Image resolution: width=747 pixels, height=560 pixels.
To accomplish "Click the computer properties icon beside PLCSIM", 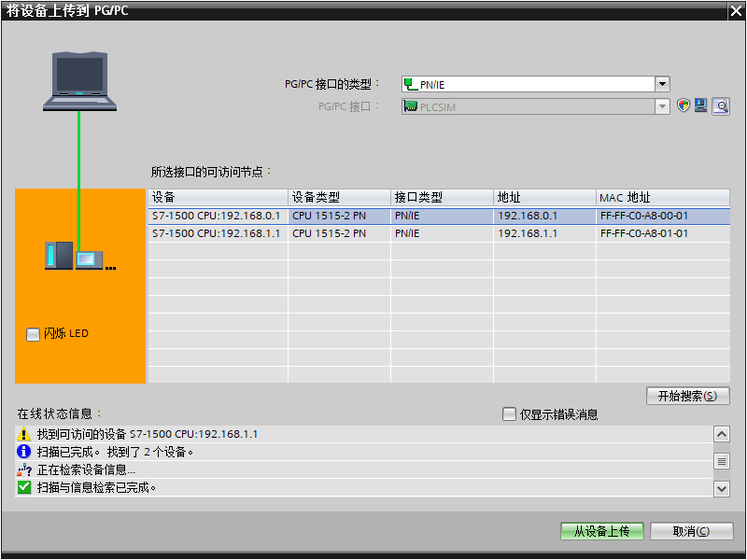I will click(x=701, y=105).
